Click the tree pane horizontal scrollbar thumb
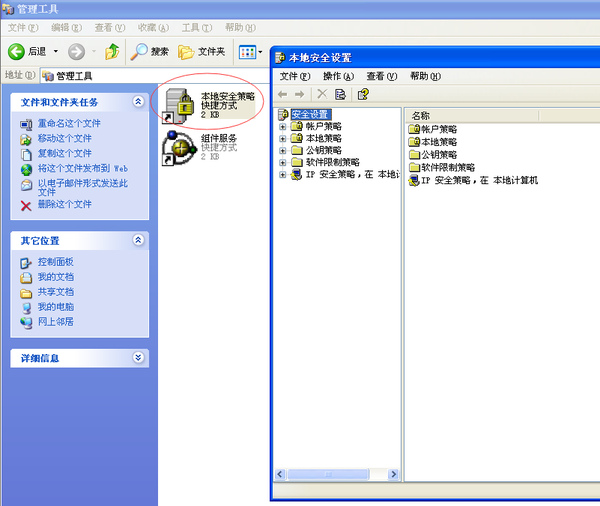600x506 pixels. (x=328, y=474)
